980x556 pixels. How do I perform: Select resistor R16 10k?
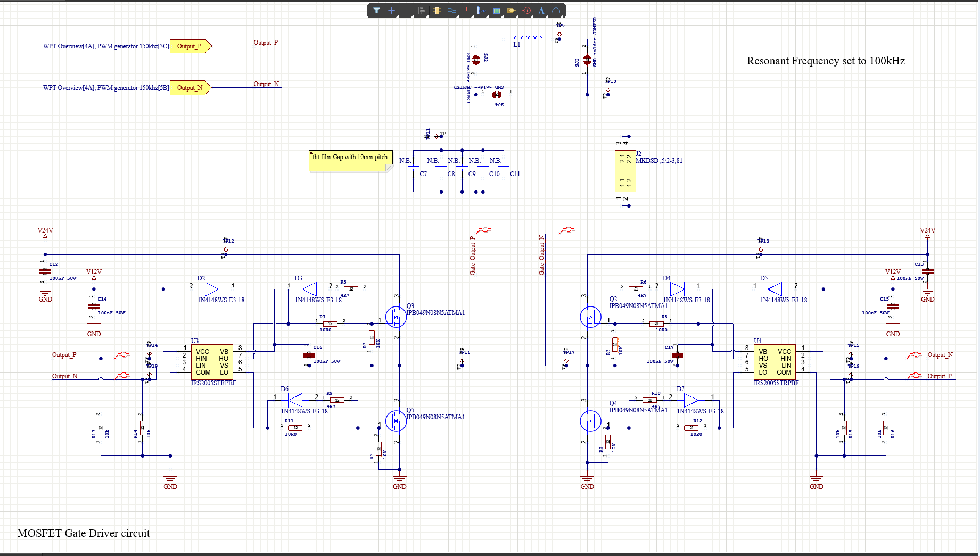pyautogui.click(x=886, y=428)
